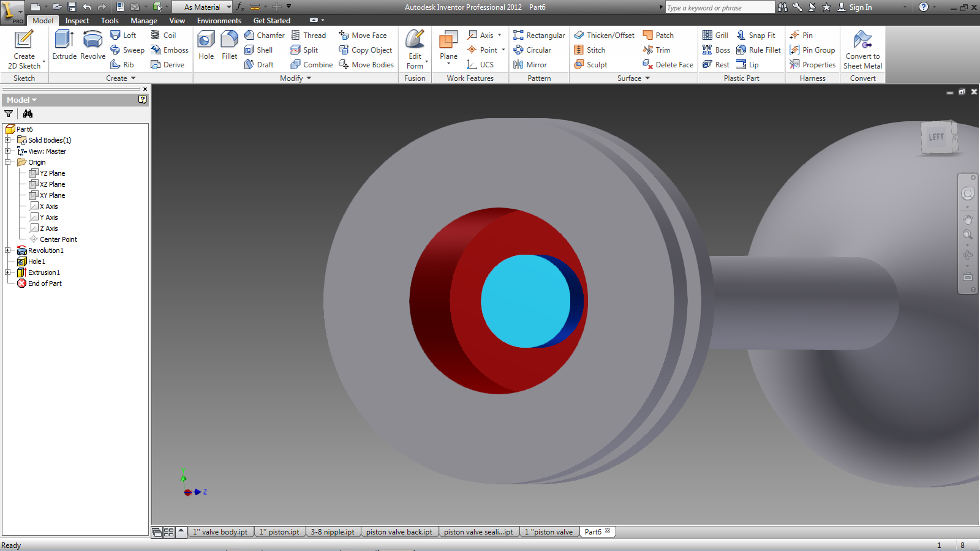Viewport: 980px width, 551px height.
Task: Expand the Revolution1 feature node
Action: (x=8, y=250)
